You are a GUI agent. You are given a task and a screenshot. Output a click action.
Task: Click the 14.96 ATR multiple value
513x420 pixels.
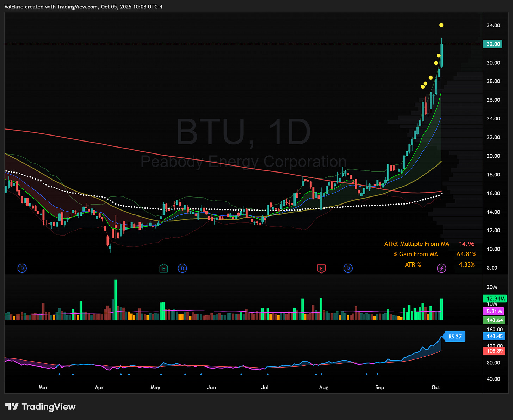pos(466,244)
